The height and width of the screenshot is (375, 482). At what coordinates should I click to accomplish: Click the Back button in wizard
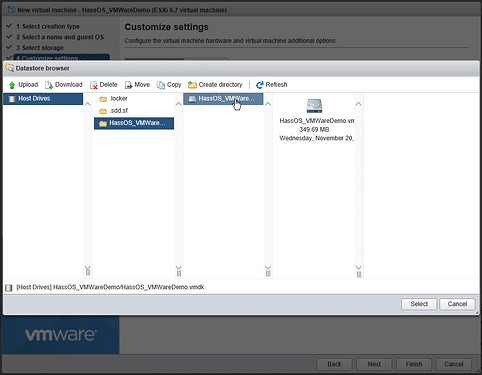334,364
